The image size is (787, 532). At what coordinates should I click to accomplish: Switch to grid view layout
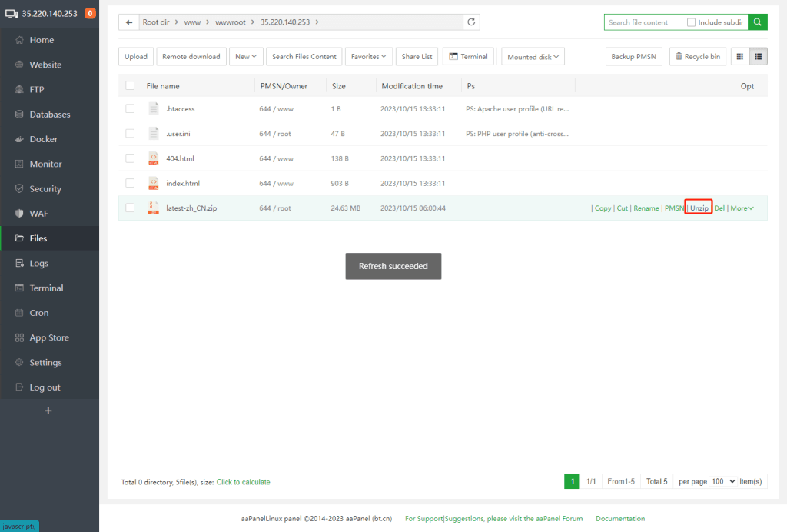coord(739,56)
